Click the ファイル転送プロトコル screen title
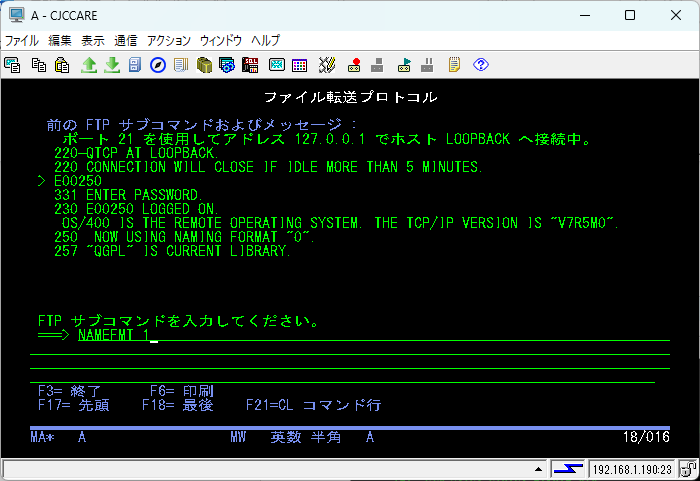This screenshot has width=700, height=481. click(x=351, y=97)
